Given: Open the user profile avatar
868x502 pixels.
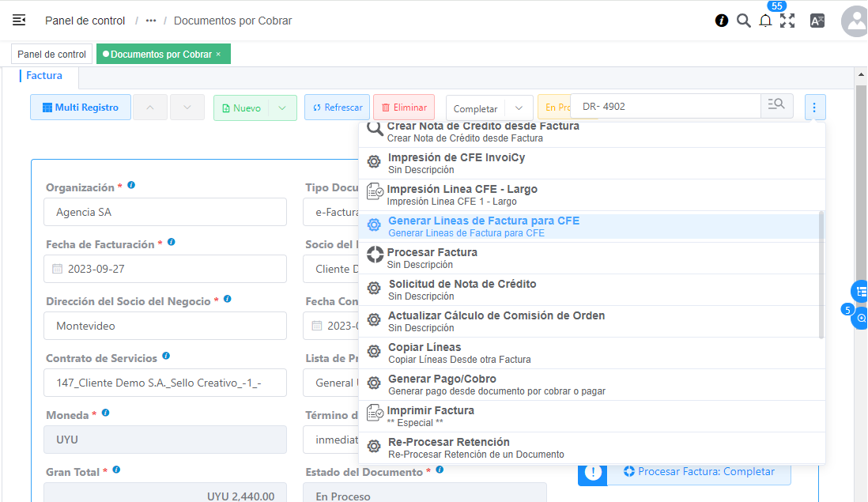Looking at the screenshot, I should [x=855, y=21].
